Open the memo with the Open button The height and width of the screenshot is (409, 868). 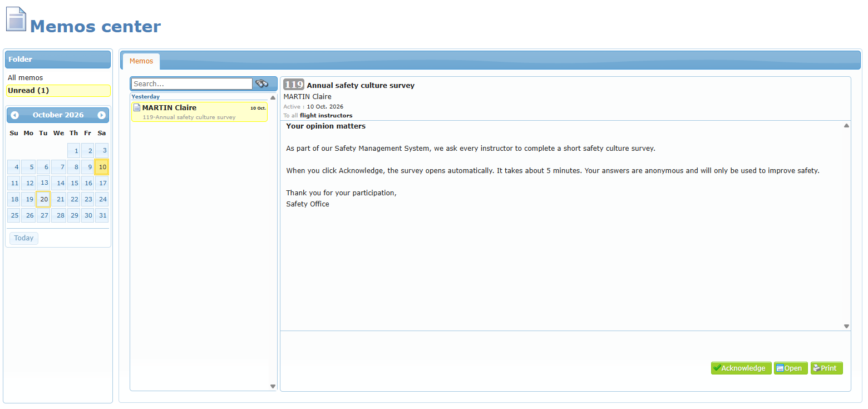click(791, 368)
